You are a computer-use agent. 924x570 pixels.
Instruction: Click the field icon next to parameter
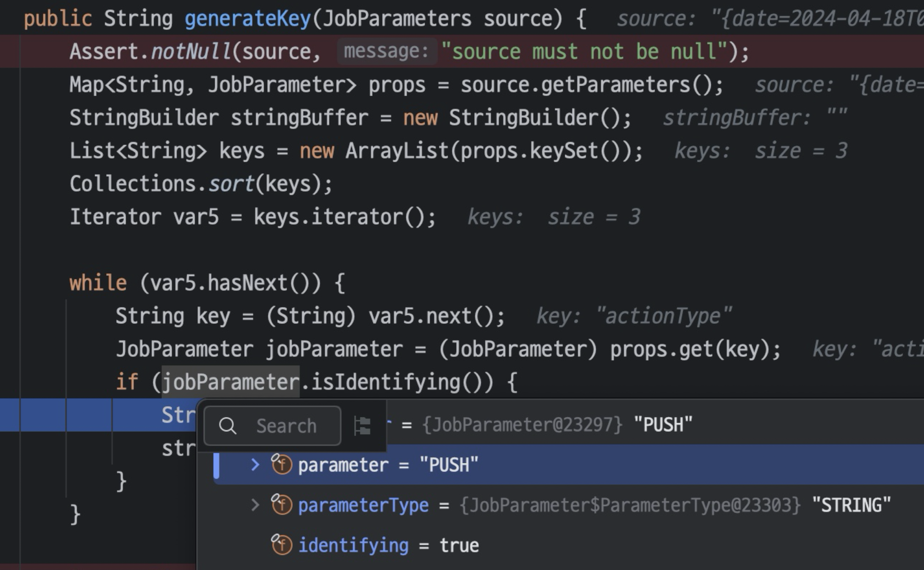282,464
